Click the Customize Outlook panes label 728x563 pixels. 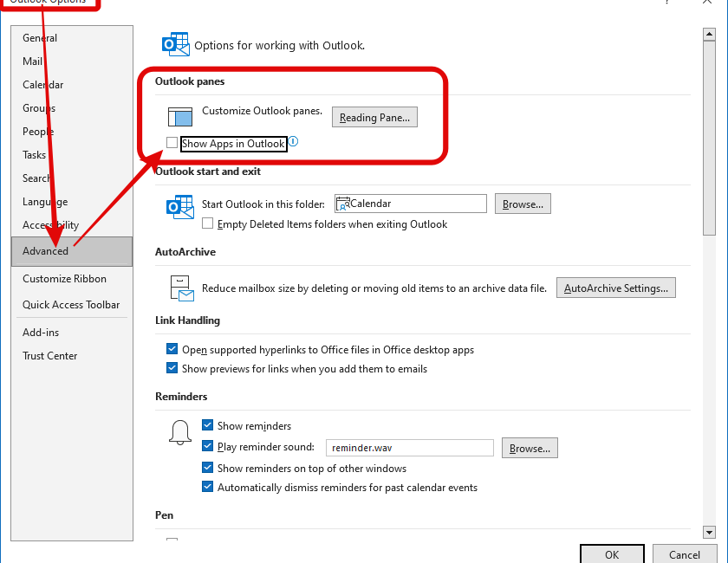262,111
